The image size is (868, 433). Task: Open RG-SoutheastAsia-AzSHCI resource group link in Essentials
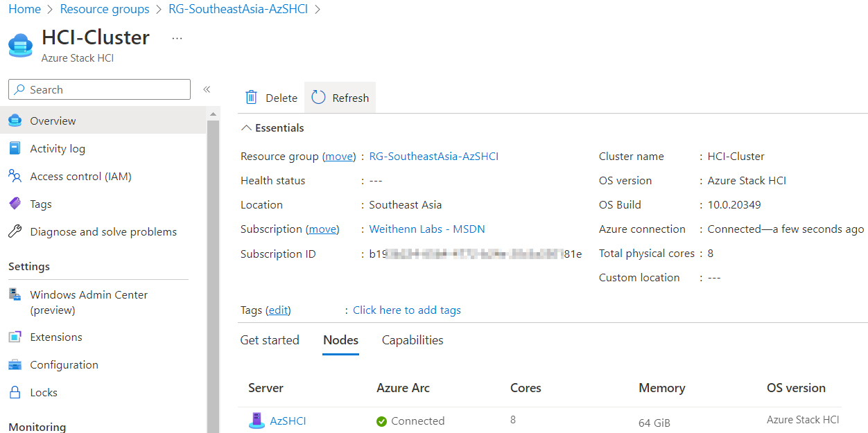pyautogui.click(x=434, y=157)
